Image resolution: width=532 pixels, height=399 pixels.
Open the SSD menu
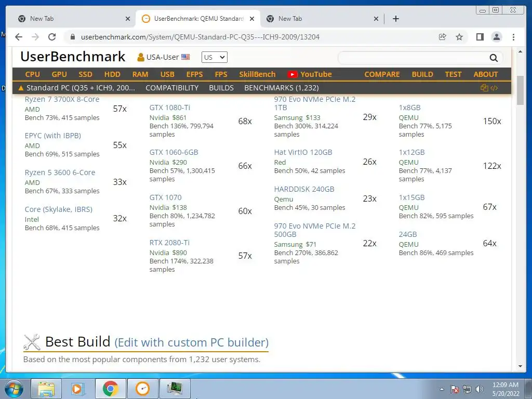pos(86,74)
